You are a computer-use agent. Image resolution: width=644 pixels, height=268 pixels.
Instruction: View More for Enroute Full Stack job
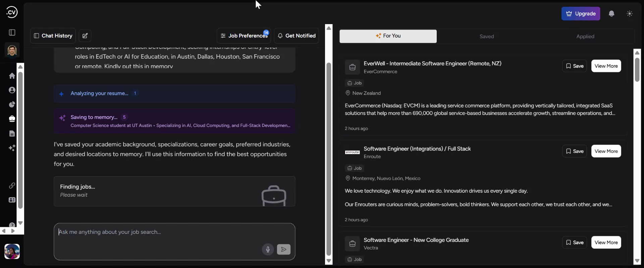[606, 151]
